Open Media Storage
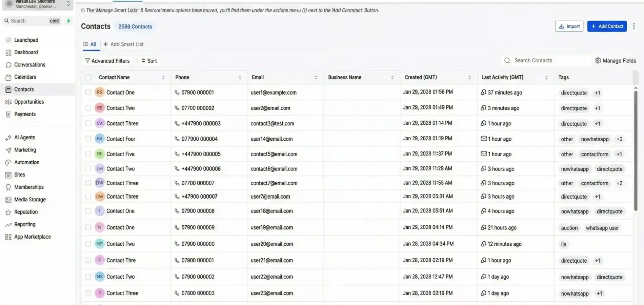Image resolution: width=644 pixels, height=305 pixels. [30, 199]
